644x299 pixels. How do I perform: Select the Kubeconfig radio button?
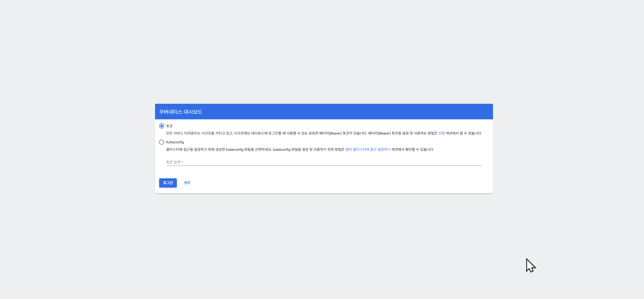click(x=162, y=142)
